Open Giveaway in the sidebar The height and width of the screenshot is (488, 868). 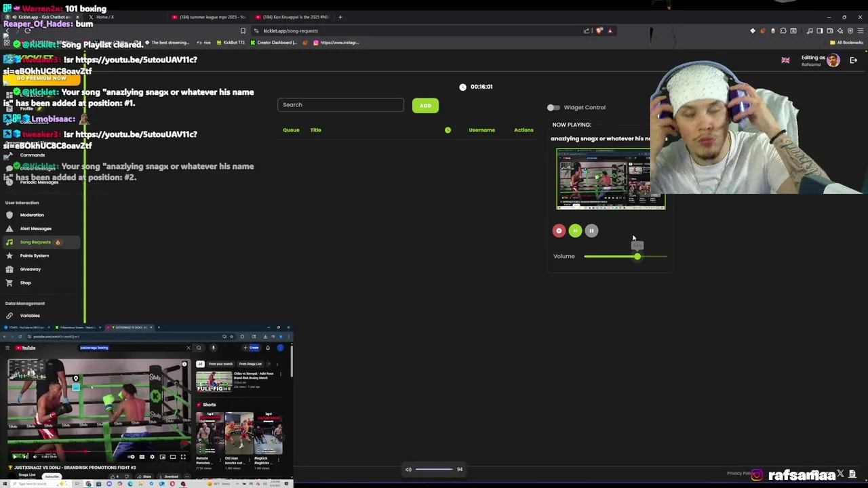coord(30,269)
